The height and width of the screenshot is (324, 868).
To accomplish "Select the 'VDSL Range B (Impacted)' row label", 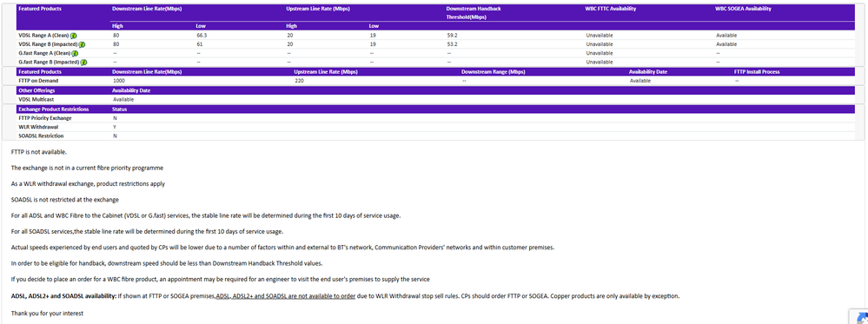I will [x=48, y=44].
